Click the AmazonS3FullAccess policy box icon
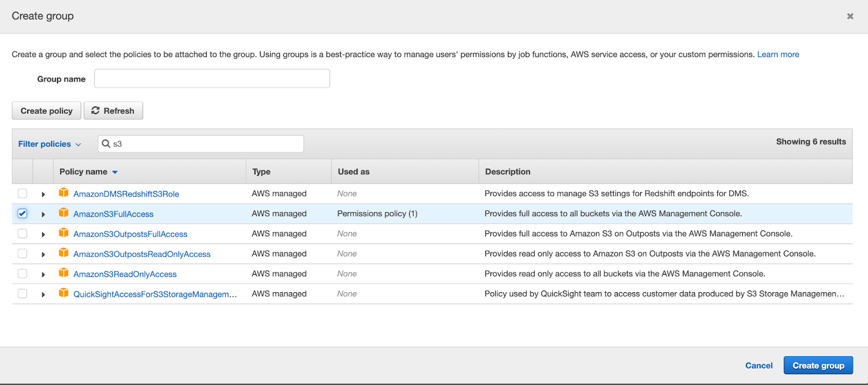The width and height of the screenshot is (868, 385). pyautogui.click(x=63, y=212)
